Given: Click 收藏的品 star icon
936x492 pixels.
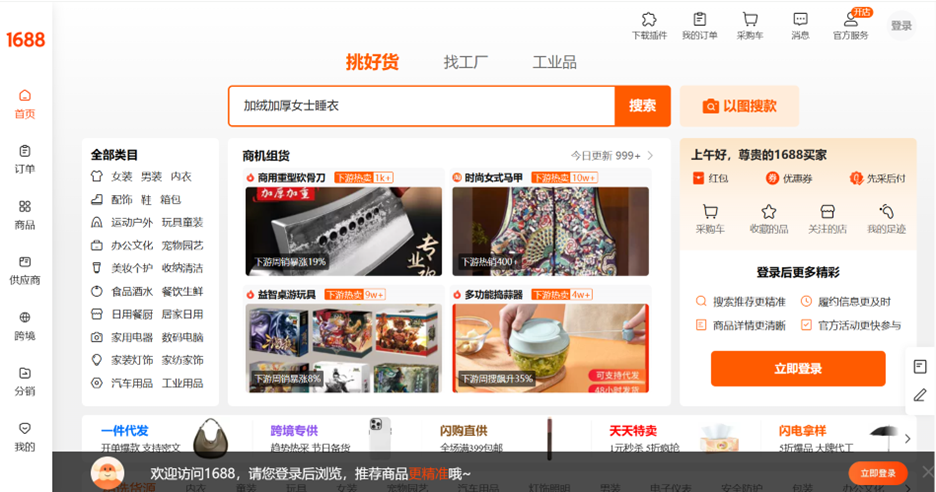Looking at the screenshot, I should pyautogui.click(x=768, y=212).
